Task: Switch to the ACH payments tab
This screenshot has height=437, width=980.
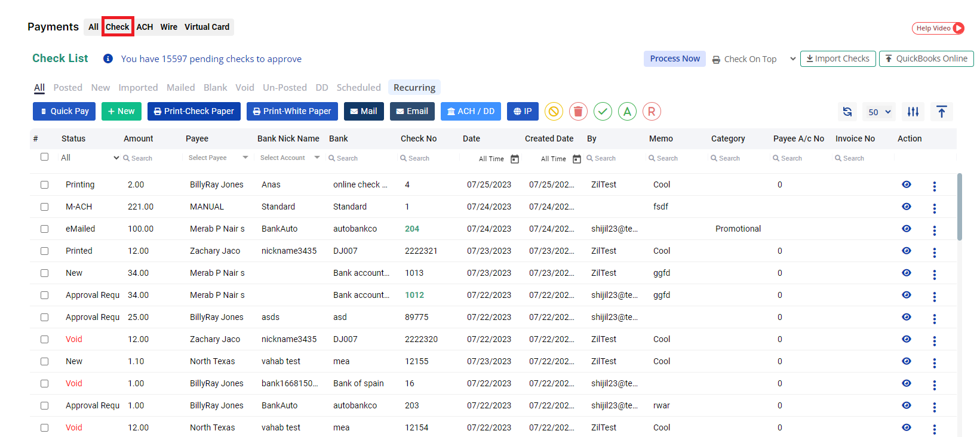Action: coord(145,27)
